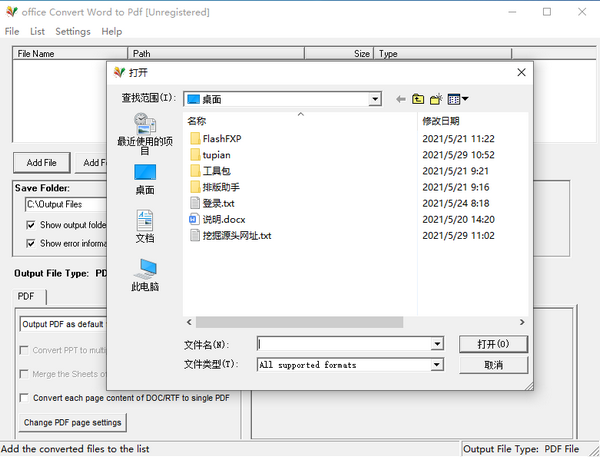Click the back arrow in the dialog toolbar
Image resolution: width=600 pixels, height=457 pixels.
401,99
